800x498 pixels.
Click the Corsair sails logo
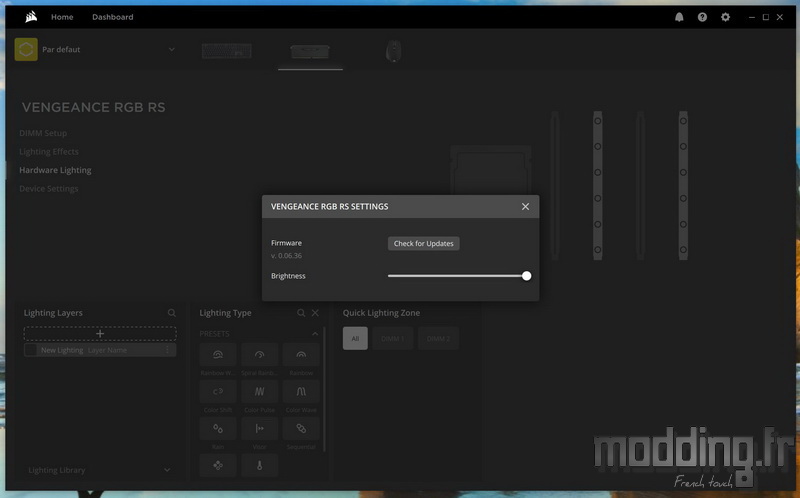point(31,17)
